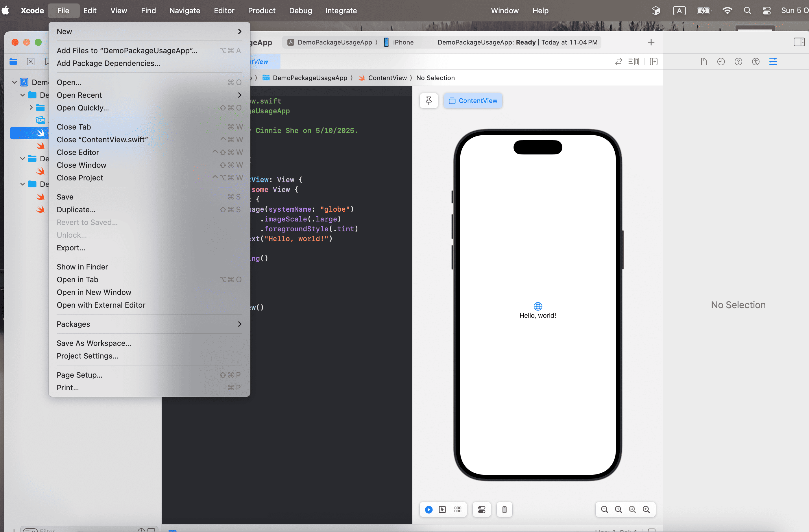Click the selectable preview mode cursor icon
Image resolution: width=809 pixels, height=532 pixels.
443,509
